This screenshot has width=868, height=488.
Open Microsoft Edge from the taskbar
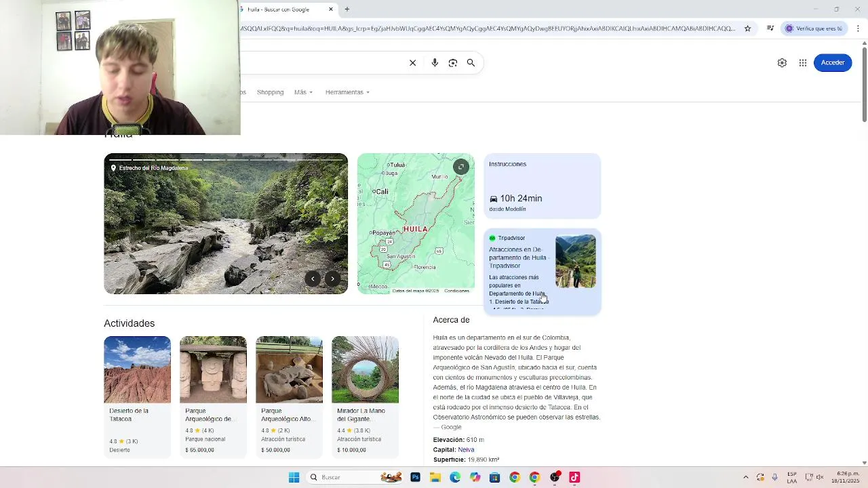point(455,477)
